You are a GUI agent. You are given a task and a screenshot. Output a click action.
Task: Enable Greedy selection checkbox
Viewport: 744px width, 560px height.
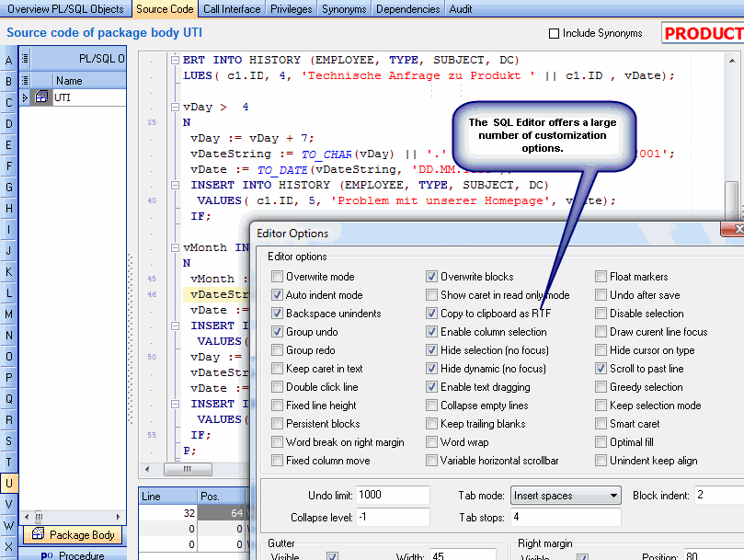point(601,387)
